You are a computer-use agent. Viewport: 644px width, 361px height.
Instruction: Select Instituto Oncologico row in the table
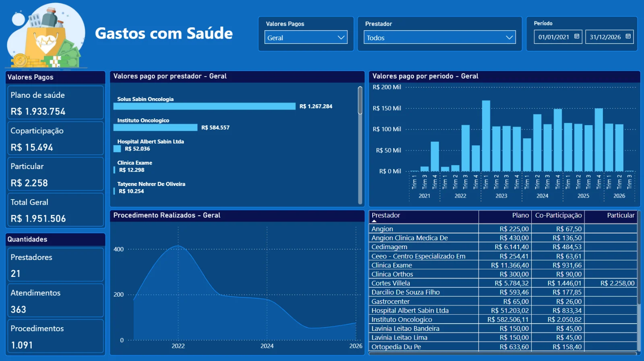[503, 320]
